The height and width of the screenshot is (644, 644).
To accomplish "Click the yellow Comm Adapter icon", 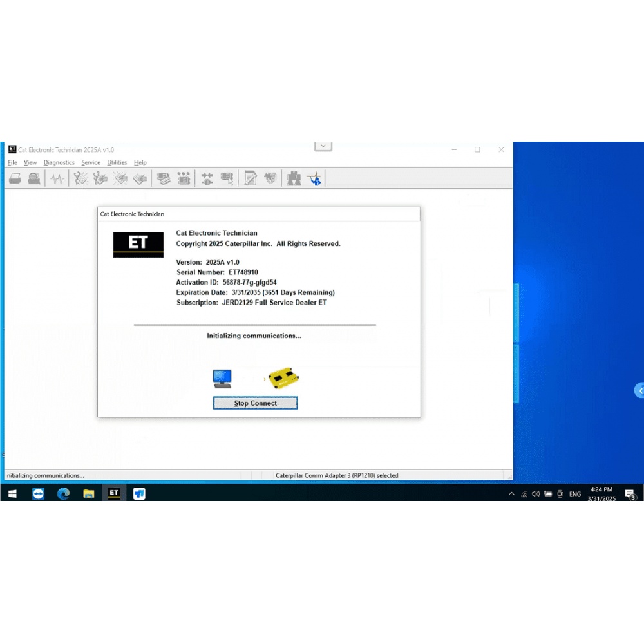I will pyautogui.click(x=284, y=378).
